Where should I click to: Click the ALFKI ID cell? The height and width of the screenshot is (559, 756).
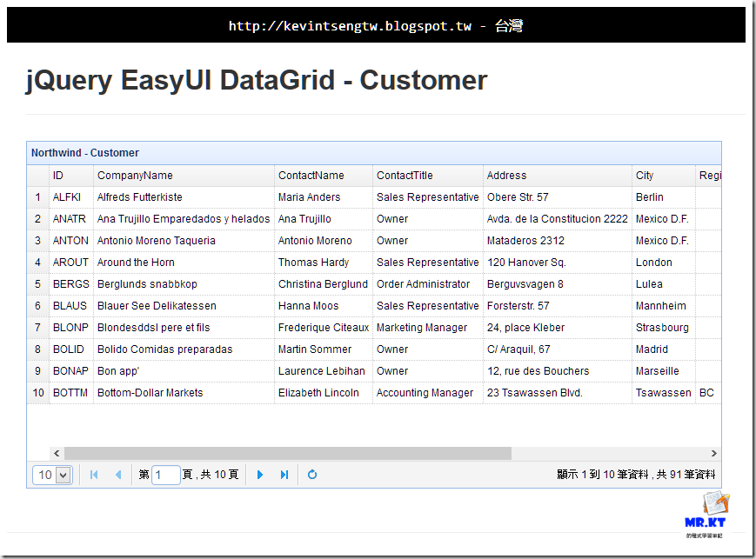coord(70,197)
